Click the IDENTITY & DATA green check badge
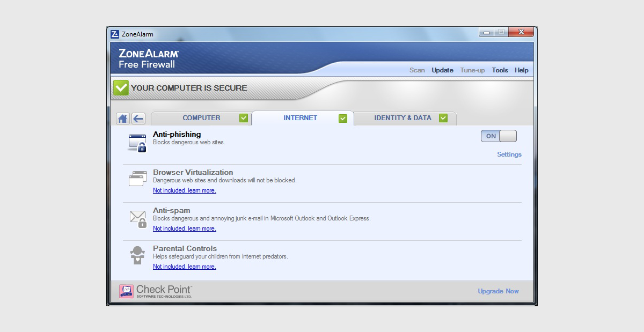This screenshot has height=332, width=644. click(443, 118)
